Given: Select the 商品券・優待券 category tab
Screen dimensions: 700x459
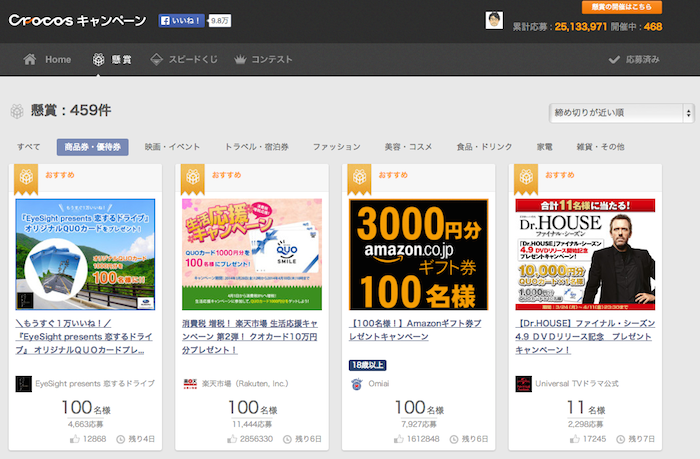Looking at the screenshot, I should click(x=92, y=147).
